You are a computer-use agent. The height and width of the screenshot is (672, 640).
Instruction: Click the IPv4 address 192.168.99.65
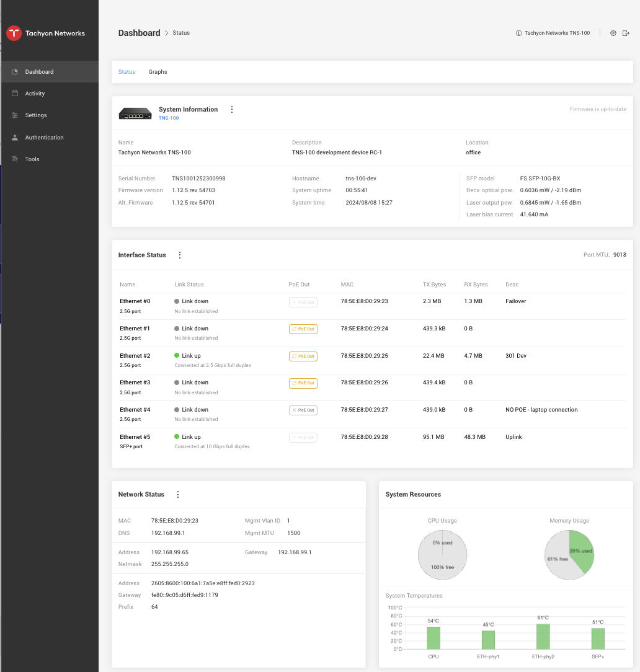(170, 552)
